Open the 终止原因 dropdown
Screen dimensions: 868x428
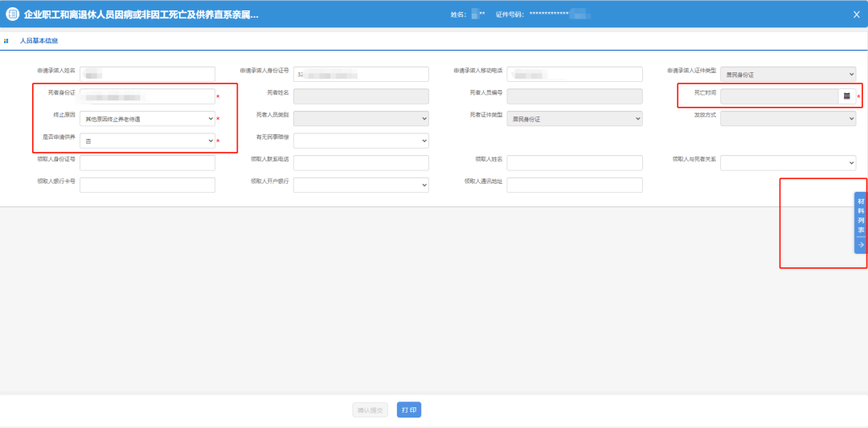coord(147,118)
